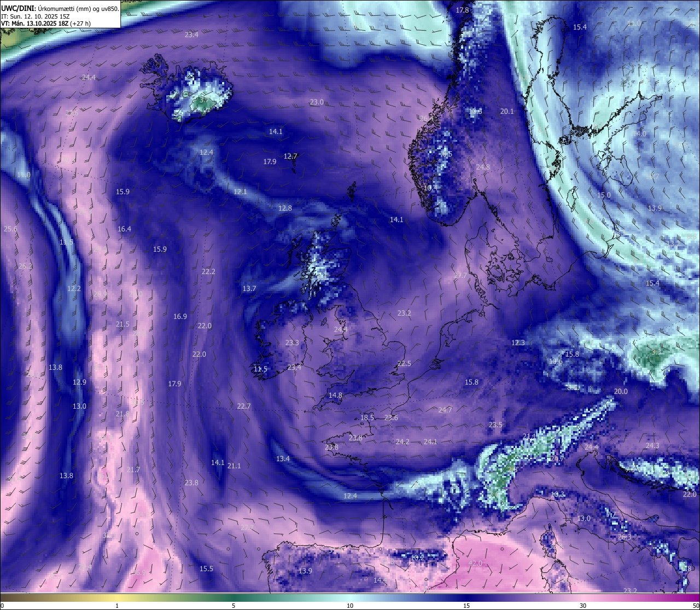Click the 14.8 value on the map
The width and height of the screenshot is (700, 610).
pyautogui.click(x=335, y=396)
